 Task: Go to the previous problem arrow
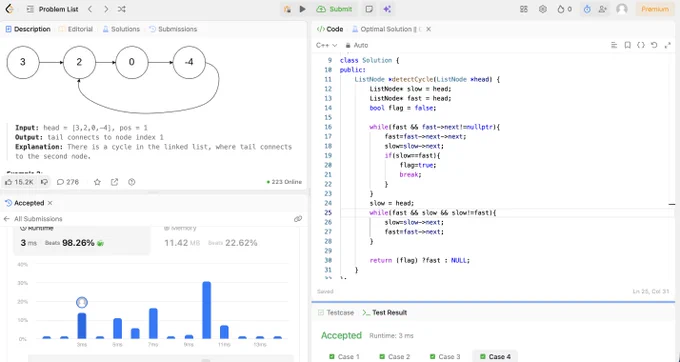[90, 9]
